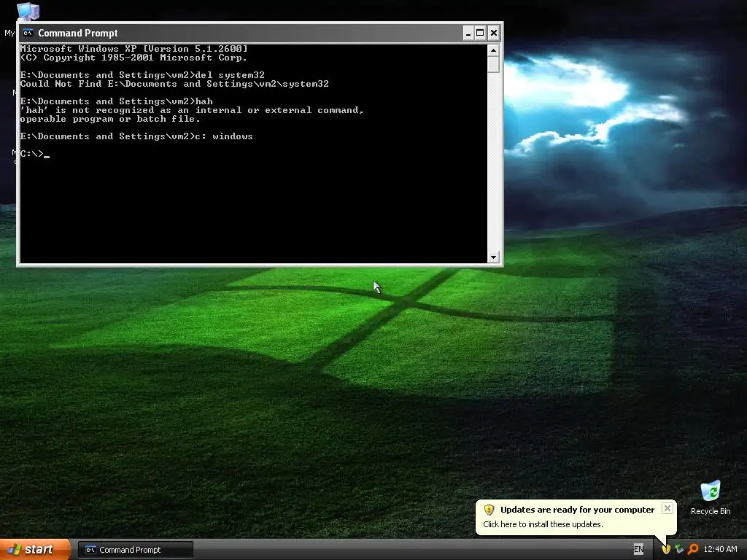
Task: Click the console scrollbar up arrow
Action: pos(494,50)
